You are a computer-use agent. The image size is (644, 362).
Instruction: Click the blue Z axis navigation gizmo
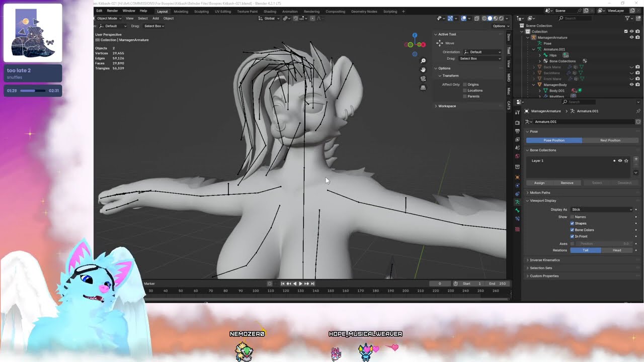coord(415,35)
